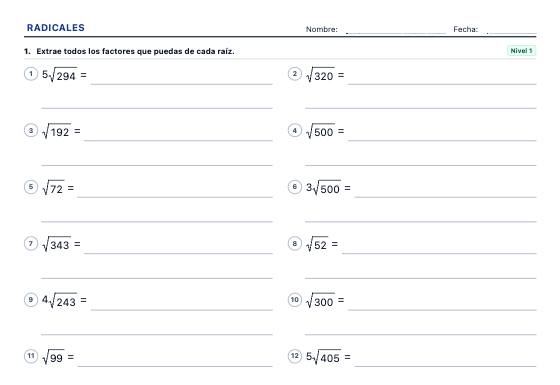Viewport: 560px width, 385px height.
Task: Select the circled number 1 marker
Action: point(31,74)
